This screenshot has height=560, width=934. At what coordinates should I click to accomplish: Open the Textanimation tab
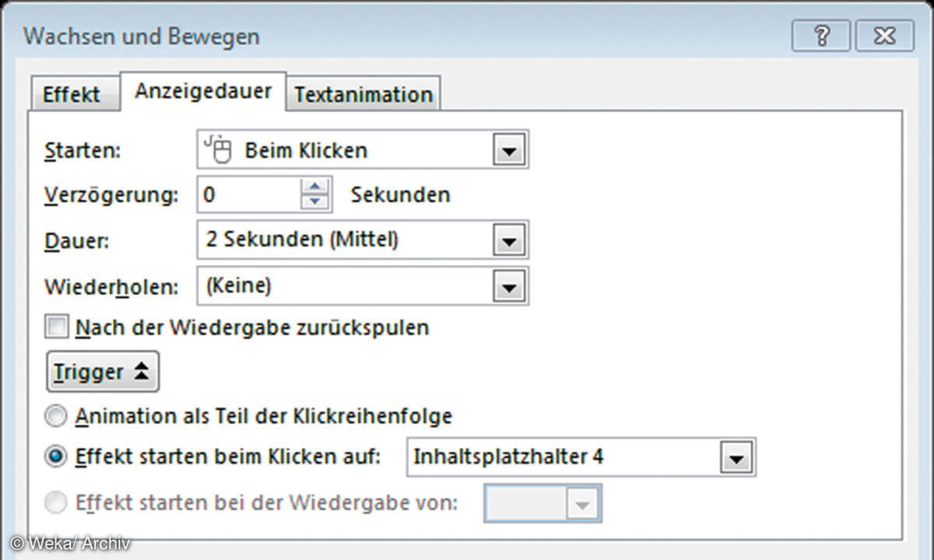tap(363, 95)
